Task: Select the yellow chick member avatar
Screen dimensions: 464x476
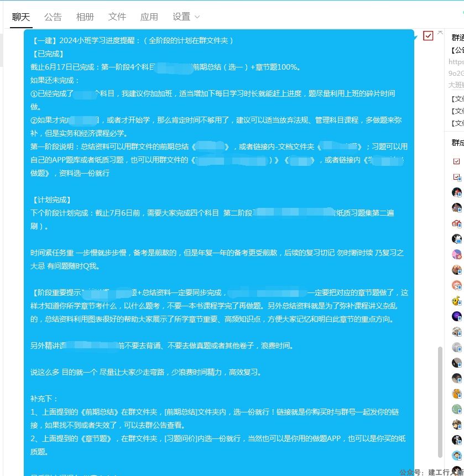Action: pyautogui.click(x=457, y=301)
